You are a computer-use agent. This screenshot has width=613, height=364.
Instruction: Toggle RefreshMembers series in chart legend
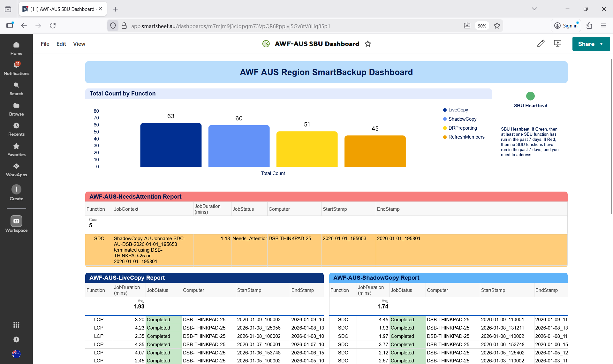pyautogui.click(x=466, y=137)
